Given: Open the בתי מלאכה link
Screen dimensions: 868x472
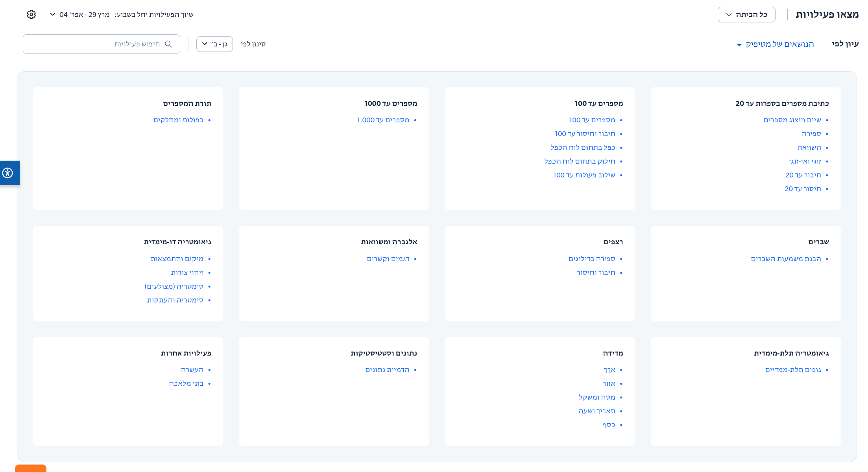Looking at the screenshot, I should pos(186,383).
